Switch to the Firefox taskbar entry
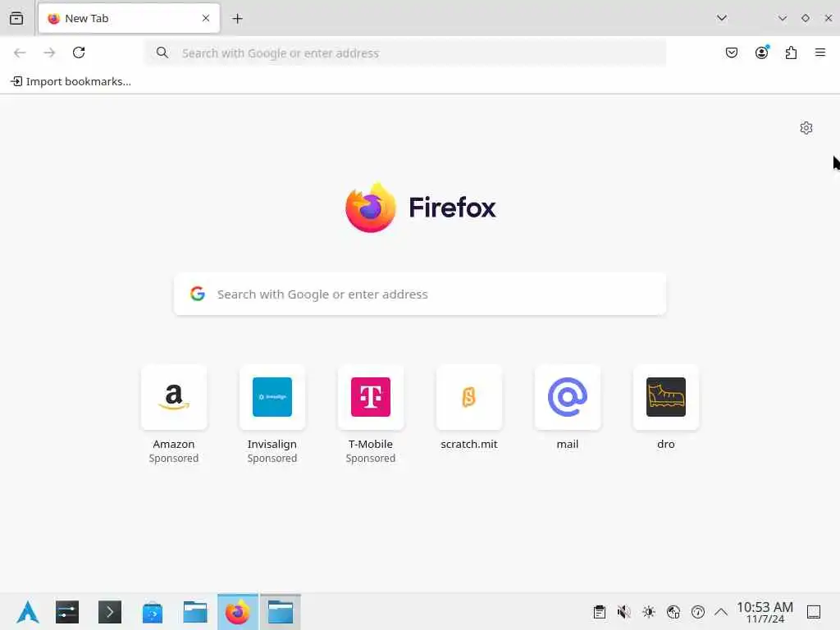This screenshot has height=630, width=840. [238, 612]
